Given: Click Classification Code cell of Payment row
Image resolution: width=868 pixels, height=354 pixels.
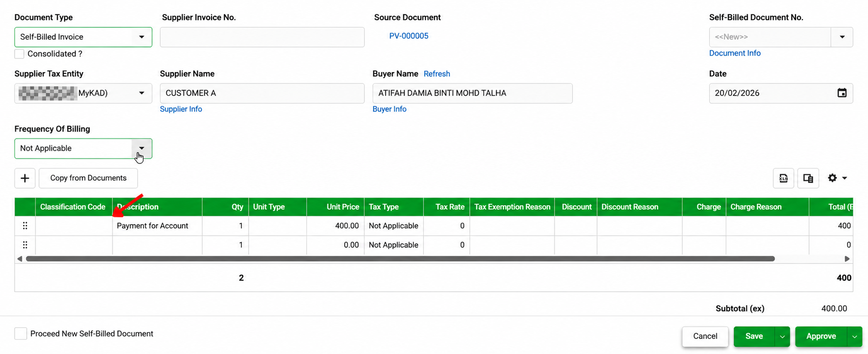Looking at the screenshot, I should tap(74, 226).
